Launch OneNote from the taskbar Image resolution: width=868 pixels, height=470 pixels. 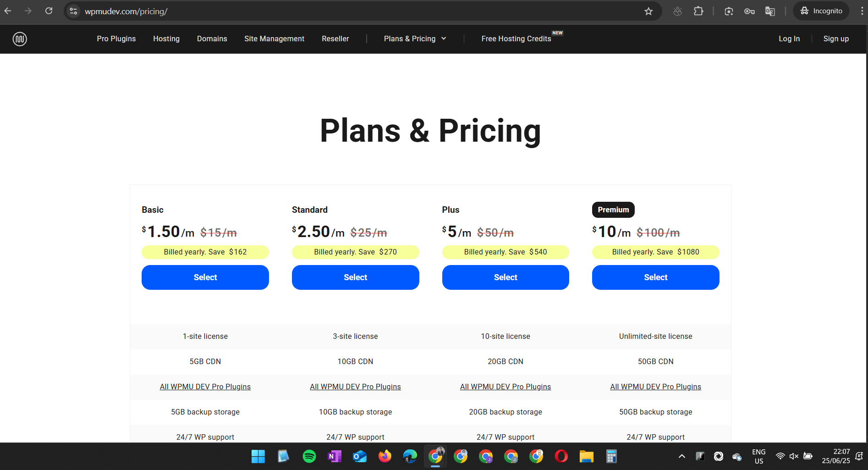pos(335,456)
